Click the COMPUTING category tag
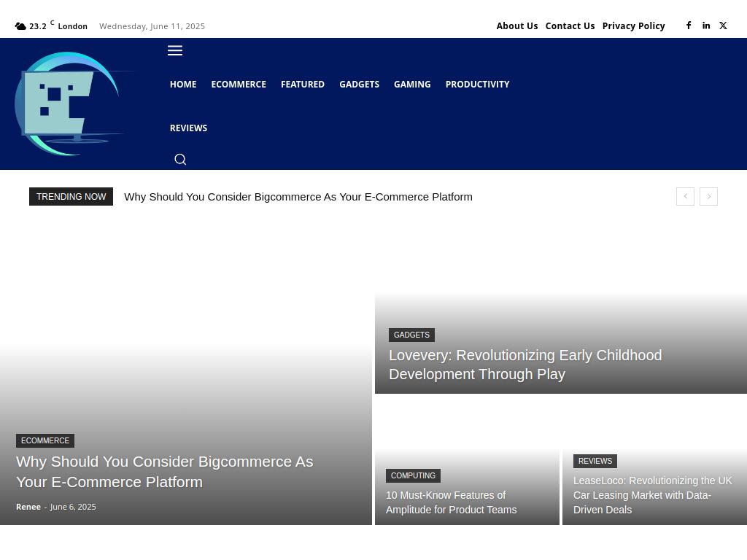 pos(413,475)
